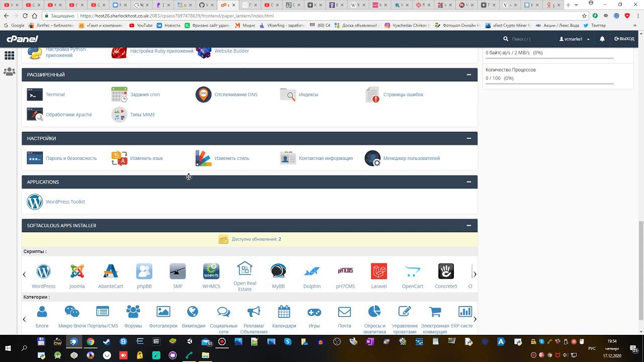Open the Calendars (Календари) category icon

tap(284, 312)
